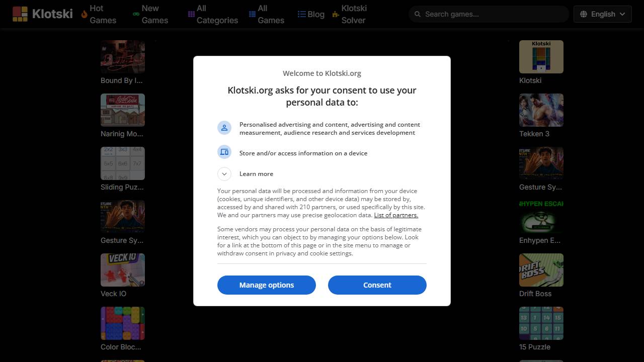Open the Color Bloc... game thumbnail
The height and width of the screenshot is (362, 644).
tap(123, 323)
